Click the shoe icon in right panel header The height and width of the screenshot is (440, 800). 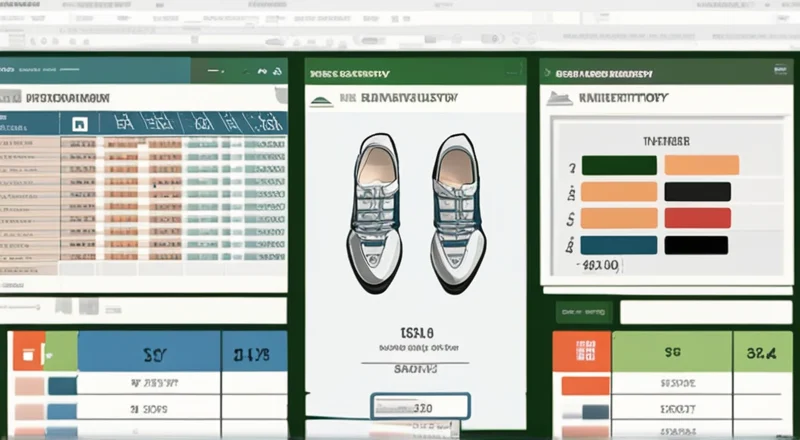559,99
